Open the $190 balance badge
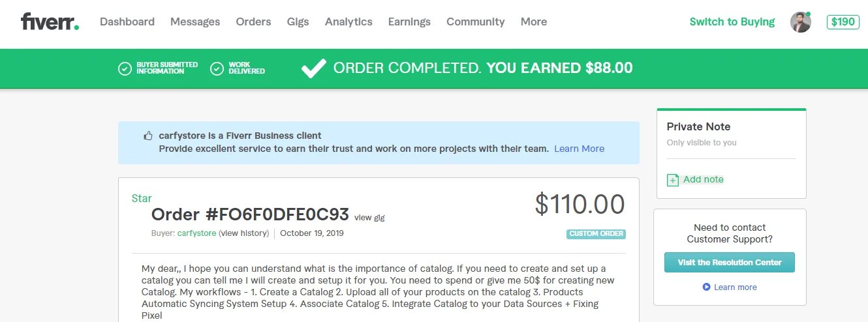Viewport: 868px width, 322px height. pos(843,22)
